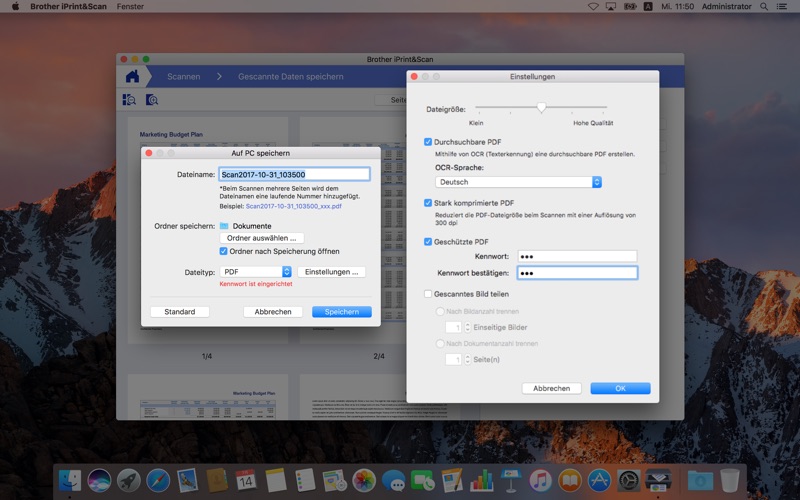The image size is (800, 500).
Task: Toggle Ordner nach Speicherung öffnen checkbox
Action: [x=223, y=251]
